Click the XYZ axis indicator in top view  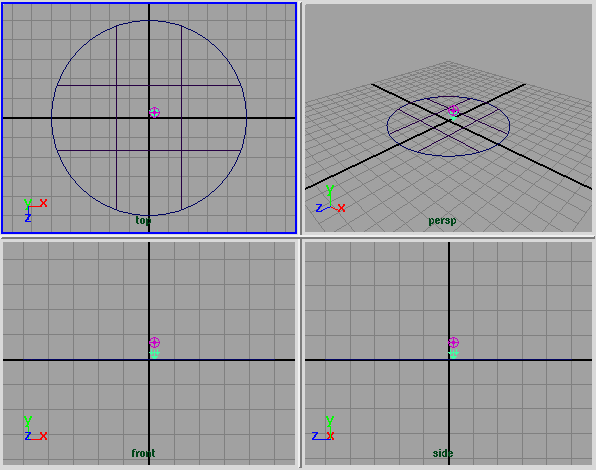coord(35,210)
